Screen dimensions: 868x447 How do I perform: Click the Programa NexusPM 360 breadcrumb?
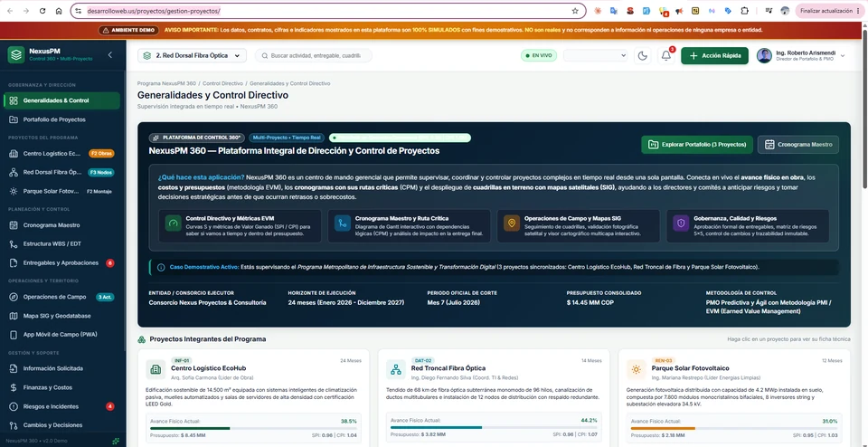point(166,83)
